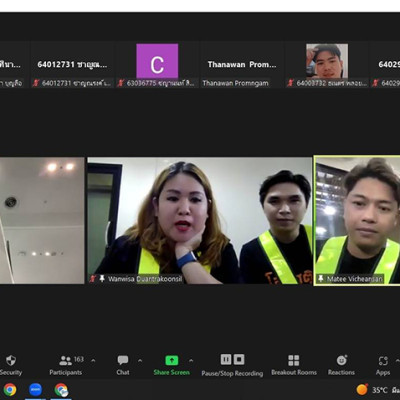Select Wanwisa Duantrakoonsil's video tile

199,220
